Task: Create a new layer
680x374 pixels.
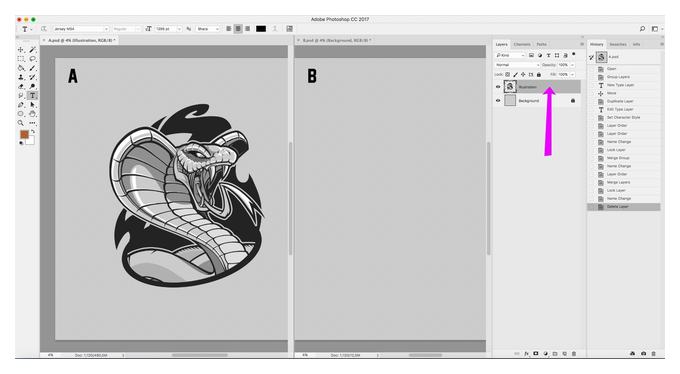Action: (x=565, y=354)
